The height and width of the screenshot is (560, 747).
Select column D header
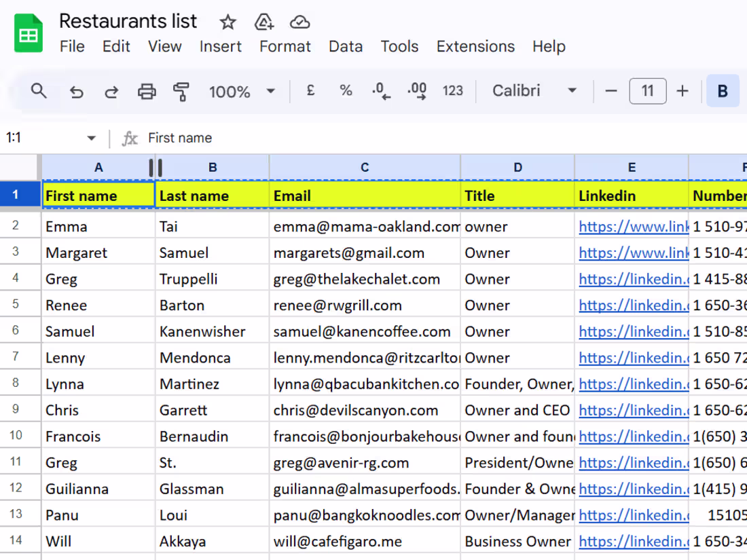point(518,168)
